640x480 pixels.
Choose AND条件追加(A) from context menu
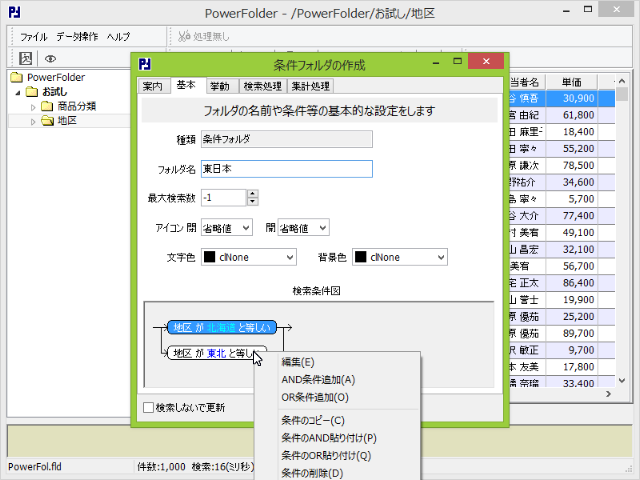(x=318, y=380)
